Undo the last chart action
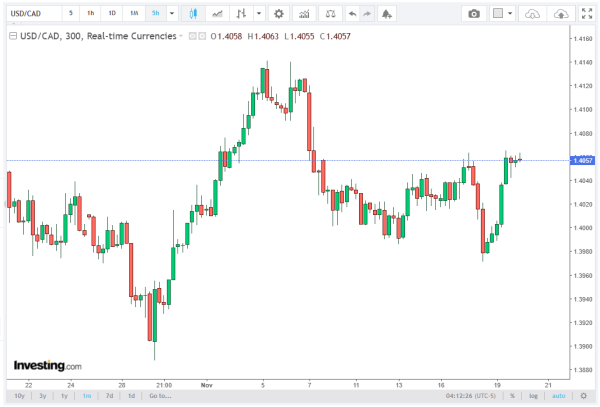 point(350,14)
